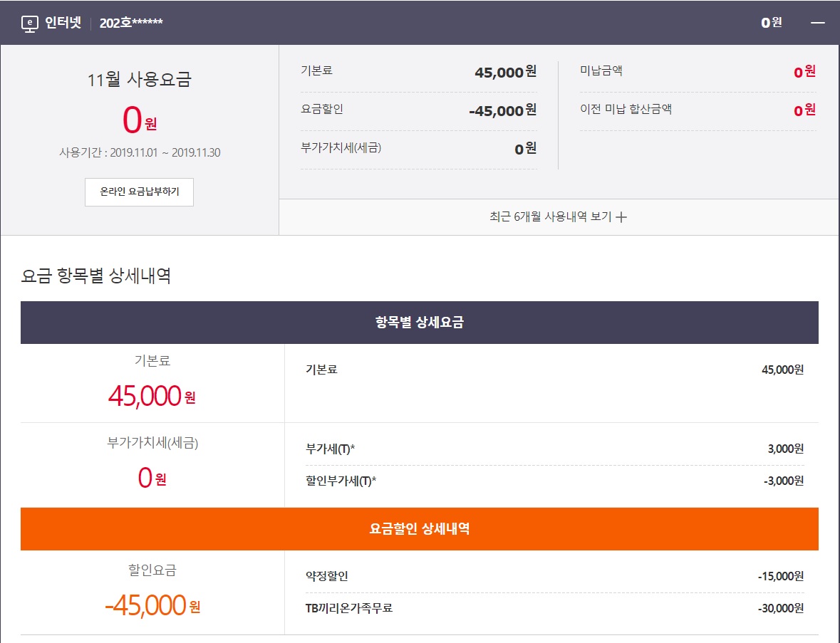Select the 항목별 상세요금 dark header bar
Screen dimensions: 840x643
coord(419,323)
